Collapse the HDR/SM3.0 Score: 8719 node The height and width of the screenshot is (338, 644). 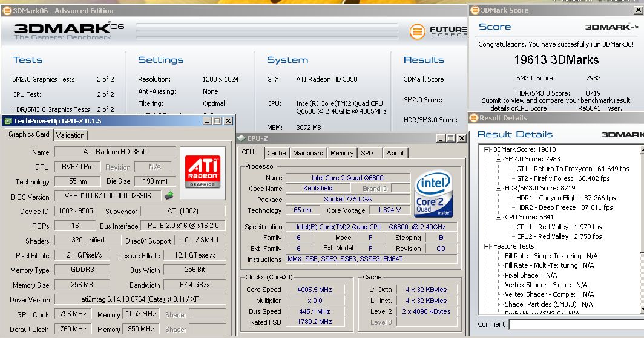pyautogui.click(x=498, y=188)
